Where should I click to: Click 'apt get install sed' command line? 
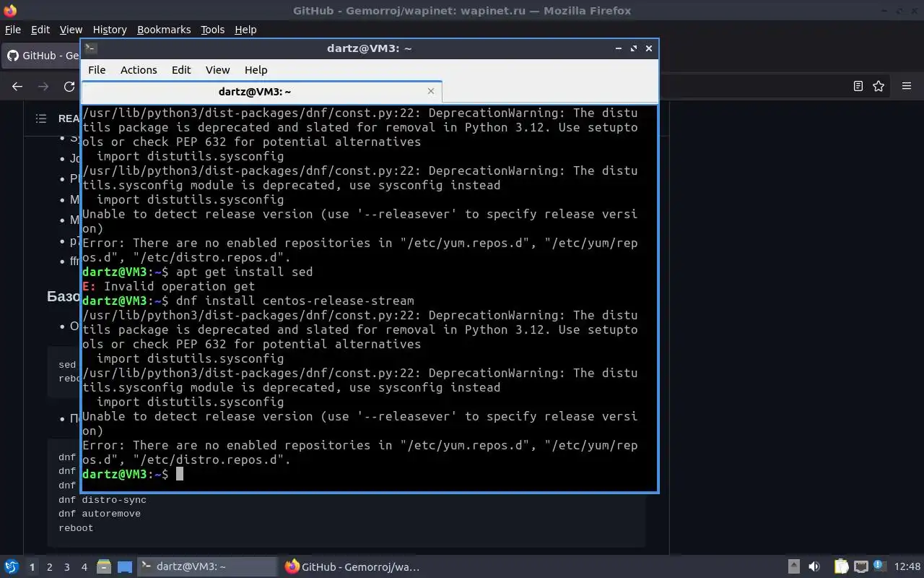coord(245,272)
